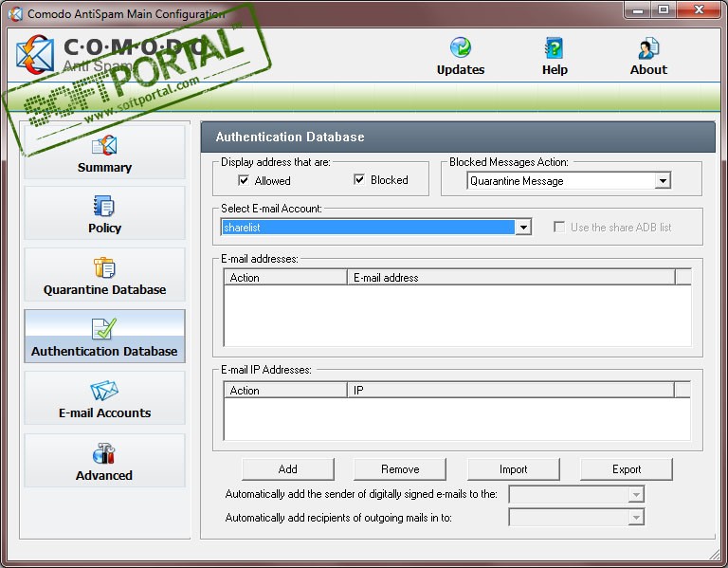The width and height of the screenshot is (728, 568).
Task: Click the About person icon
Action: pos(648,48)
